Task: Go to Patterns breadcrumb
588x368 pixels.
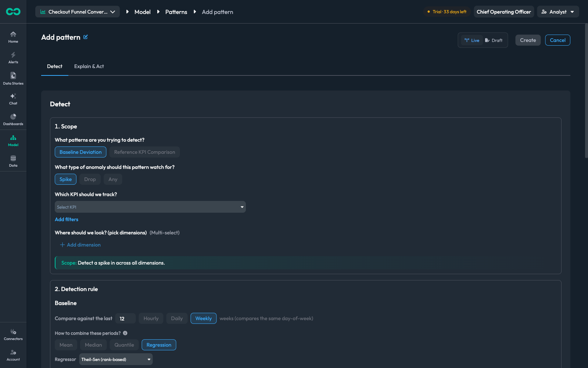Action: [x=176, y=12]
